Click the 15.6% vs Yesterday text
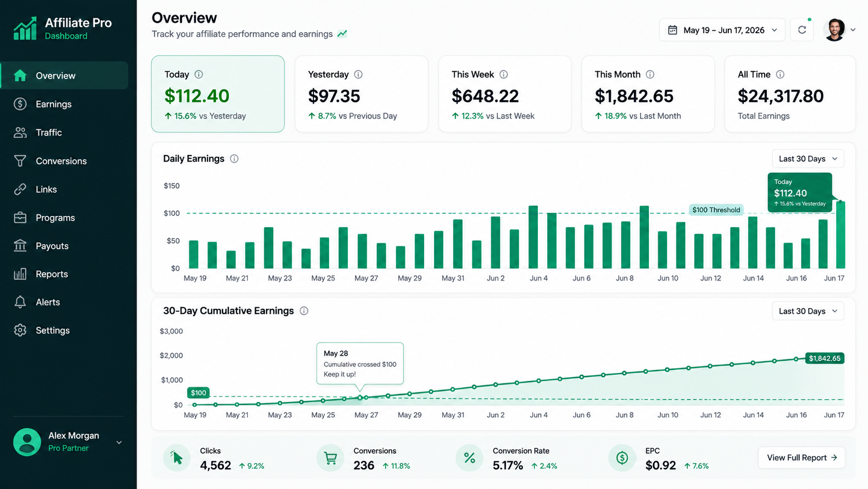The image size is (868, 489). coord(205,116)
